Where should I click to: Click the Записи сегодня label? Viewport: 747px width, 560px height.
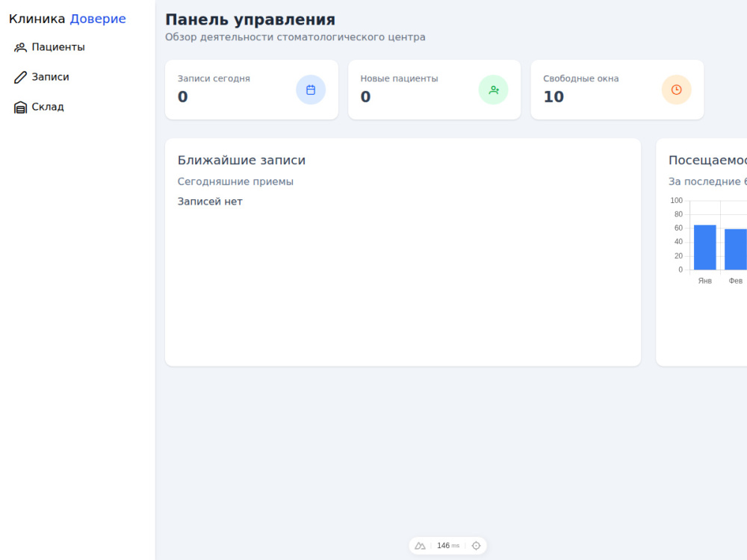(x=214, y=78)
